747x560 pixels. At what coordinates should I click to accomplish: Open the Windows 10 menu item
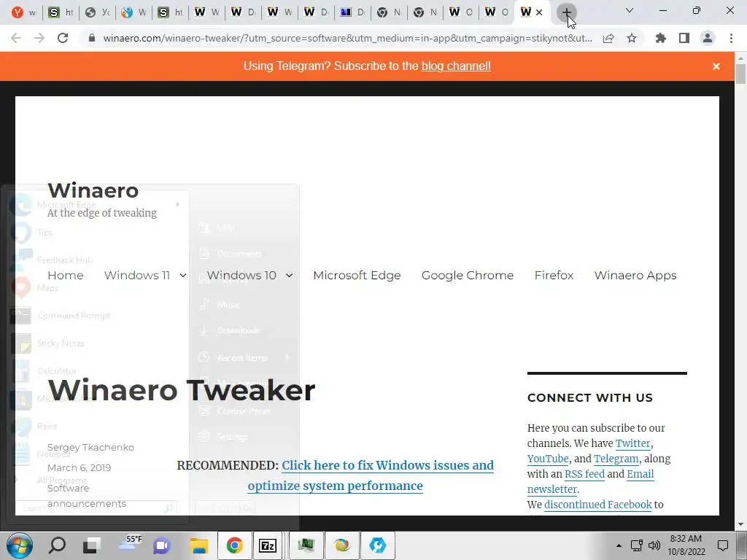tap(241, 275)
